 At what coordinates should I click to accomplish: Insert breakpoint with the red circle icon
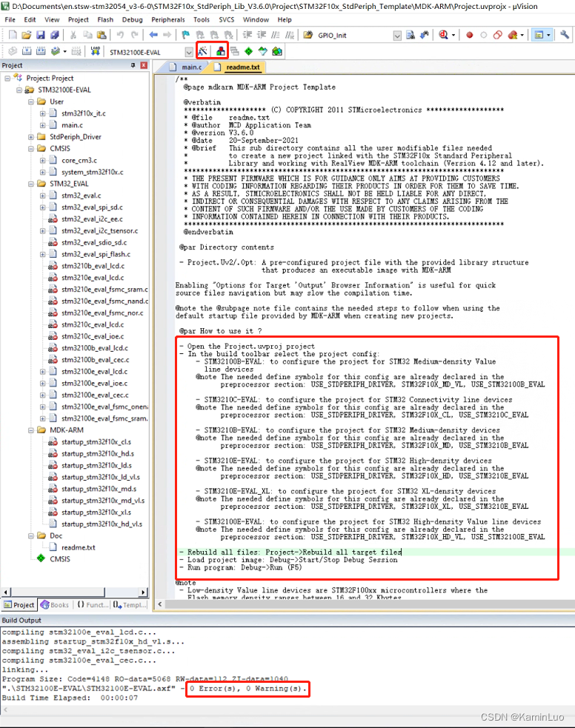[470, 35]
